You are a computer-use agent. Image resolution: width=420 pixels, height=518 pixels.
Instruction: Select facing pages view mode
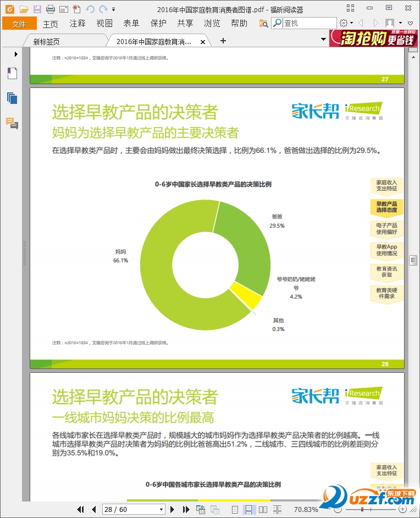(x=263, y=510)
